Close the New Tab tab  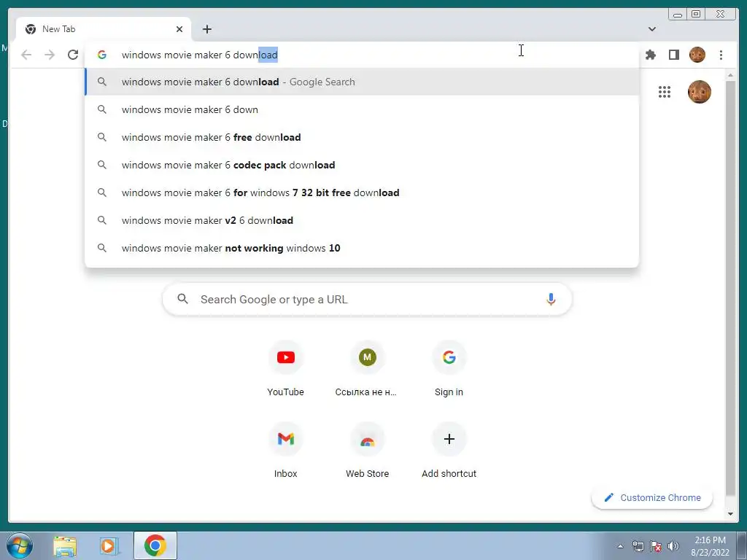click(179, 29)
